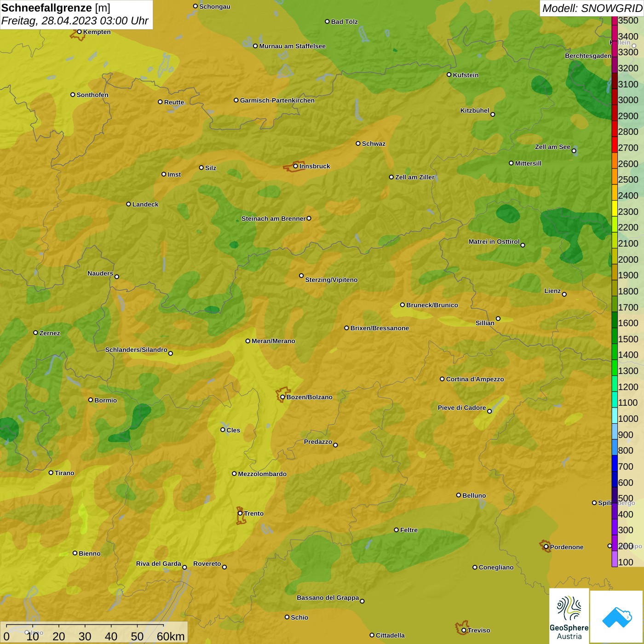The width and height of the screenshot is (644, 644).
Task: Click the Sillian location dot
Action: [x=498, y=318]
